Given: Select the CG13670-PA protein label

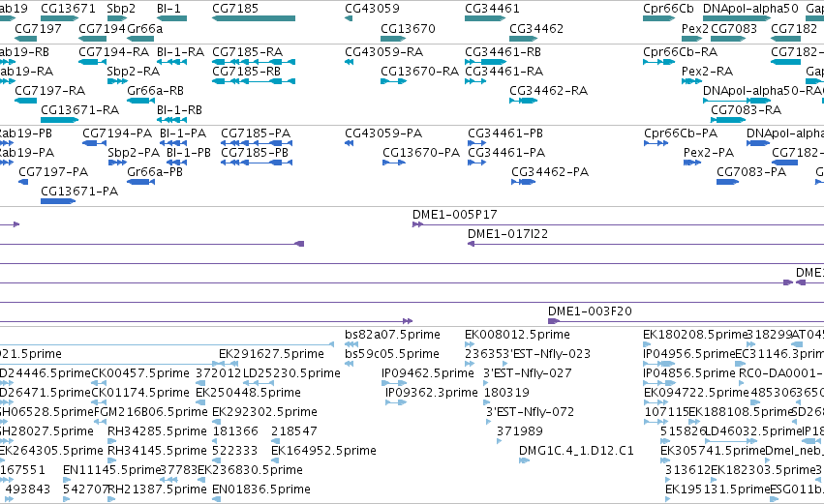Looking at the screenshot, I should pos(421,153).
